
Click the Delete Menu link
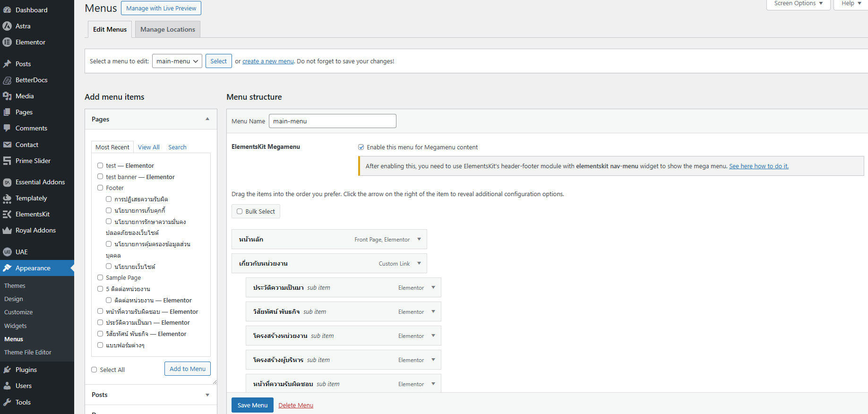pos(296,405)
